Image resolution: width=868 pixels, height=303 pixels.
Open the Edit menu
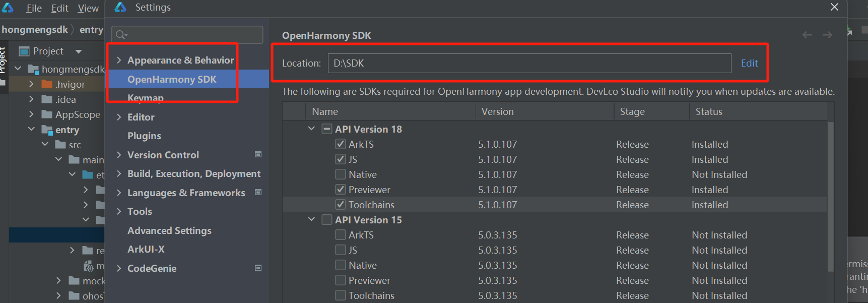(59, 8)
